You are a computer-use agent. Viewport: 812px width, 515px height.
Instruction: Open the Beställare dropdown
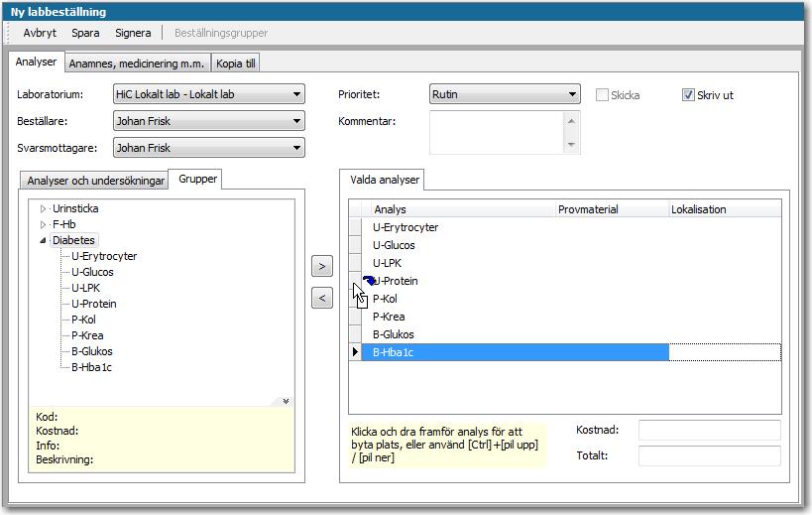point(296,121)
